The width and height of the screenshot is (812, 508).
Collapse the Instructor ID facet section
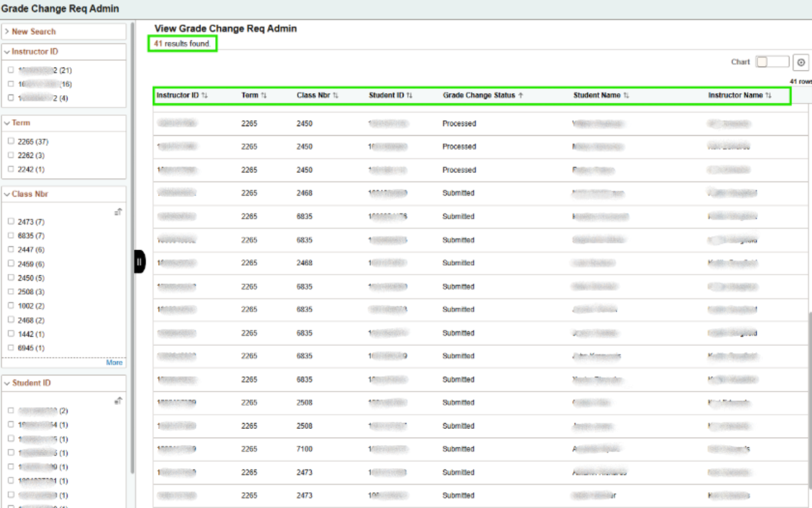click(31, 51)
